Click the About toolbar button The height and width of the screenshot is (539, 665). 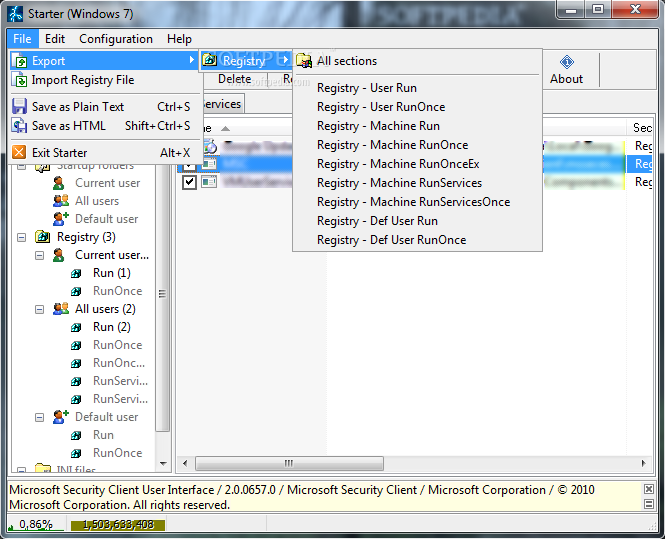click(x=566, y=70)
